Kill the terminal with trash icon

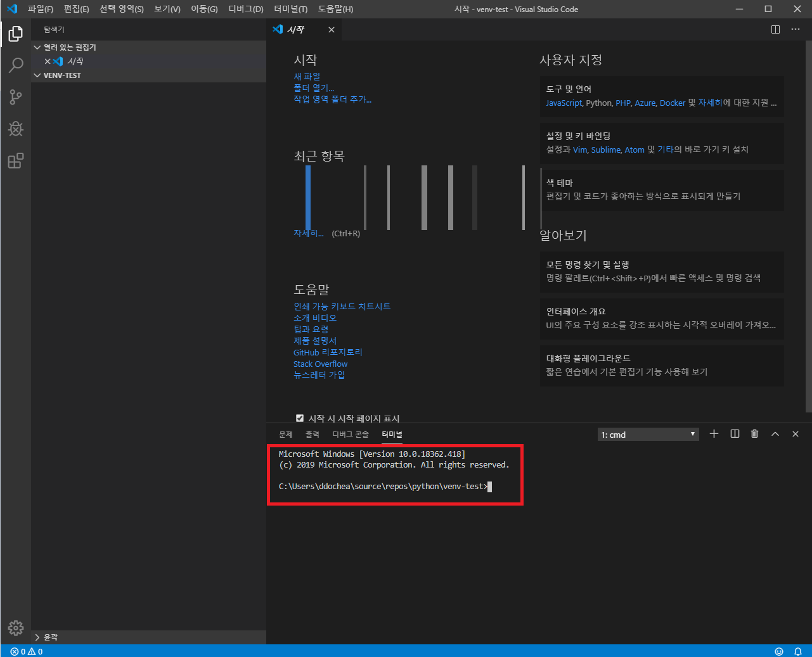click(754, 434)
